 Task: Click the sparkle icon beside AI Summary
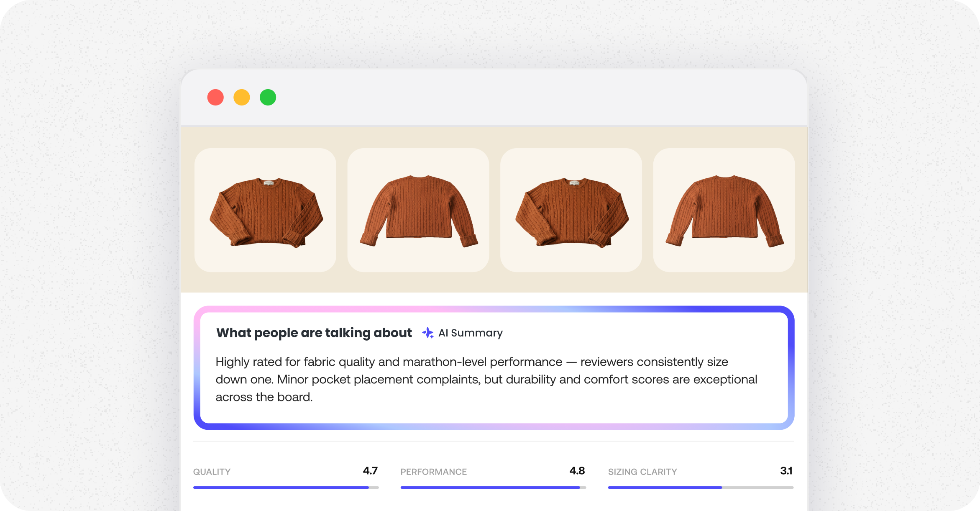[x=427, y=333]
